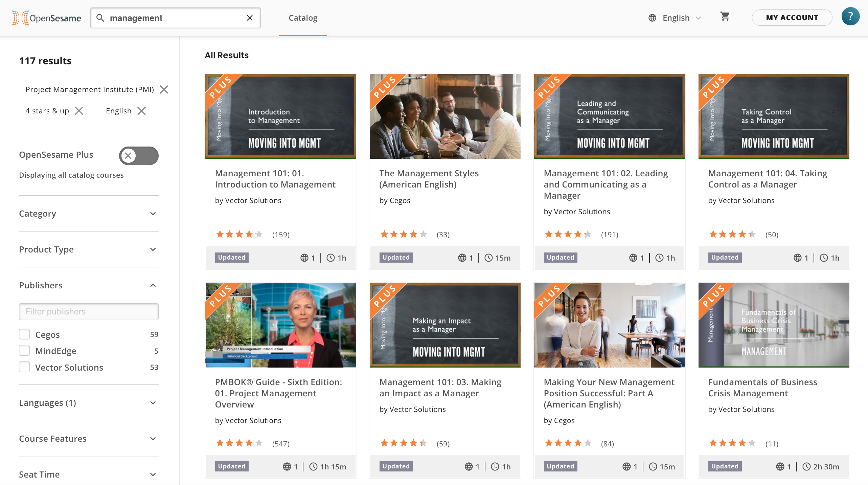The height and width of the screenshot is (485, 868).
Task: Click the star rating with (547) reviews
Action: click(239, 443)
